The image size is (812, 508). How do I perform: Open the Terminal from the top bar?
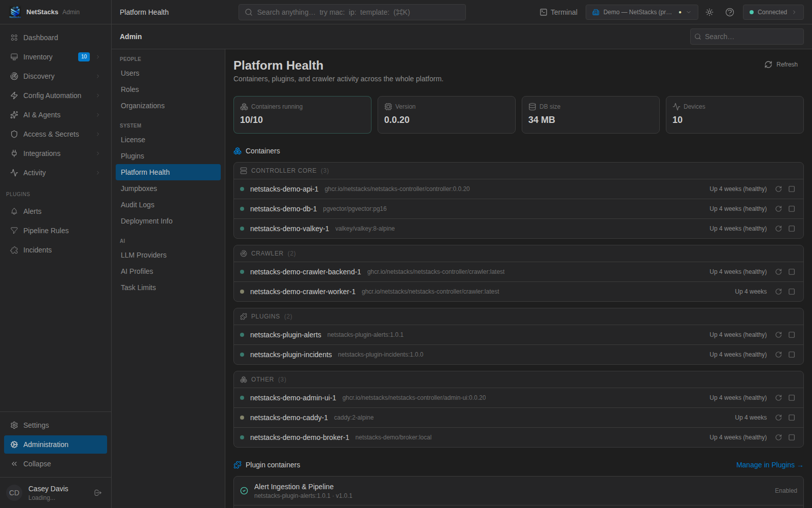[558, 12]
